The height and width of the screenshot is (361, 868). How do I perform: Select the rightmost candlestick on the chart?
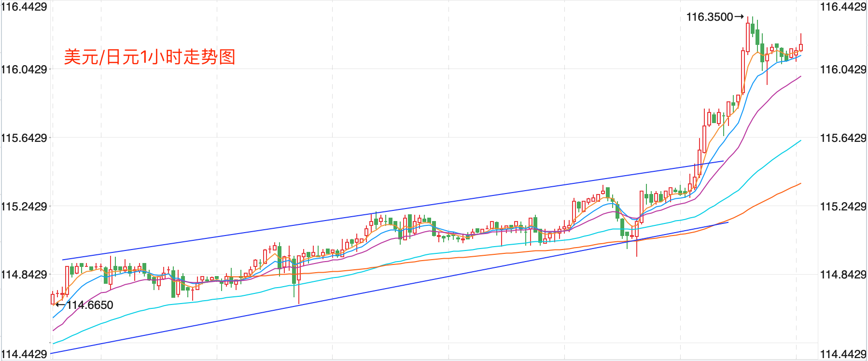[x=801, y=47]
